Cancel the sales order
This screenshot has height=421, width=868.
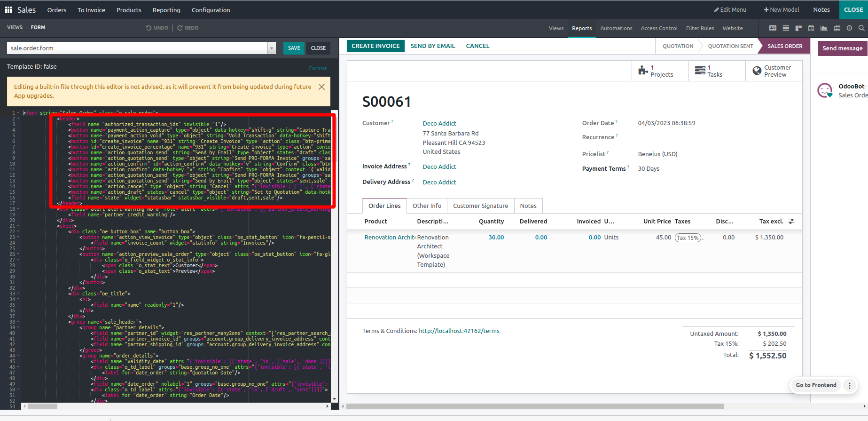click(477, 46)
